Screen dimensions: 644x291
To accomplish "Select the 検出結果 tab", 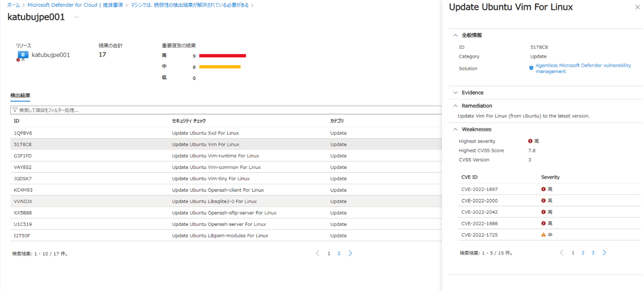I will [20, 96].
